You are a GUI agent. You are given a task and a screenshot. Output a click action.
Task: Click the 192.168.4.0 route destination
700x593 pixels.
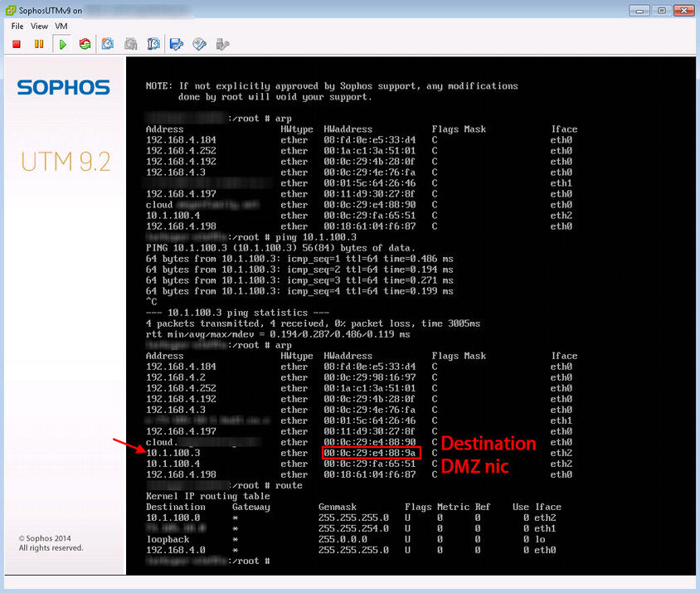tap(176, 550)
